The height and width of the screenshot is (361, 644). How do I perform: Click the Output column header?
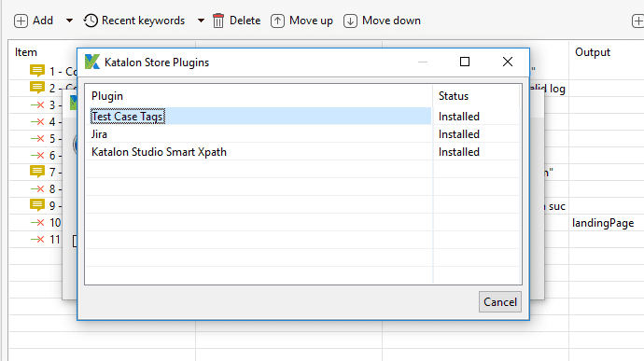point(593,52)
